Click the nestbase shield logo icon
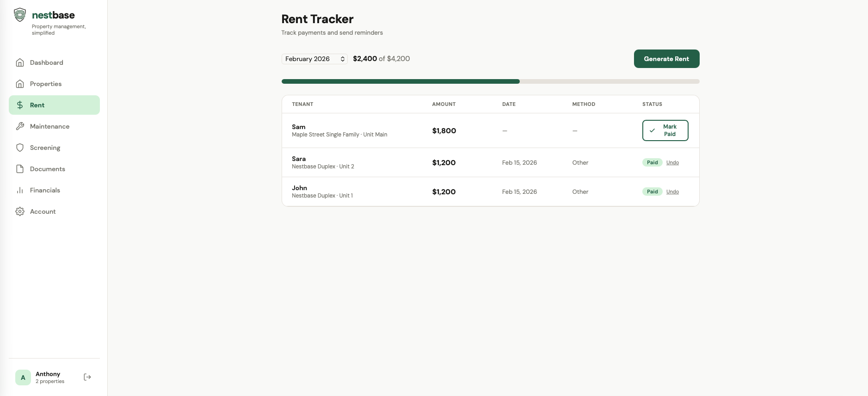Image resolution: width=868 pixels, height=396 pixels. click(20, 15)
